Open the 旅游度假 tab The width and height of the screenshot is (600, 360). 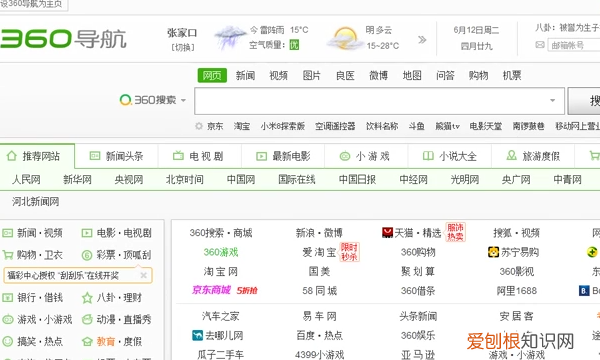(x=533, y=156)
